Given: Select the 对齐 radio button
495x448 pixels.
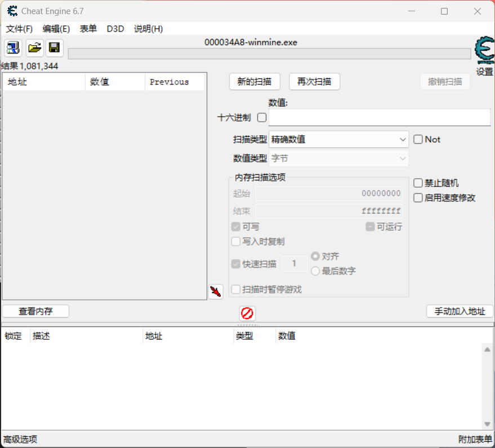Looking at the screenshot, I should click(x=315, y=256).
